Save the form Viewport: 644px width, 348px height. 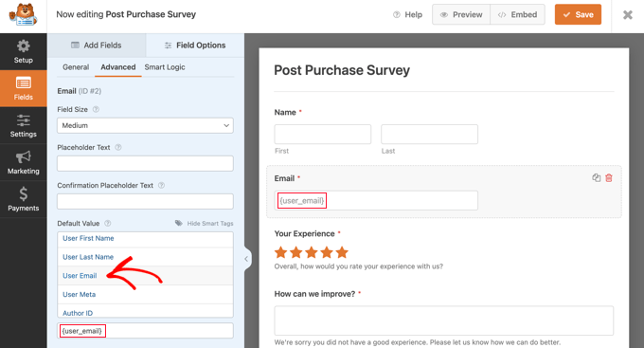(x=578, y=15)
